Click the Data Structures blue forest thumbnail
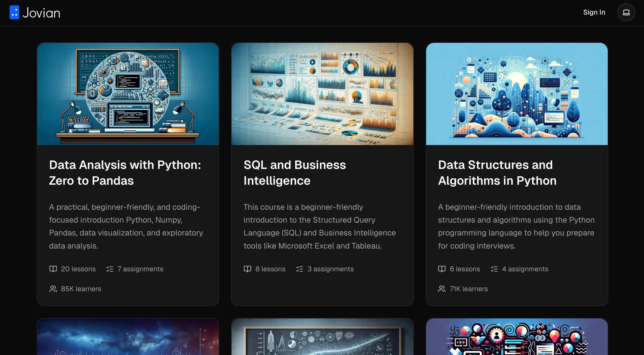This screenshot has height=355, width=644. pyautogui.click(x=517, y=94)
